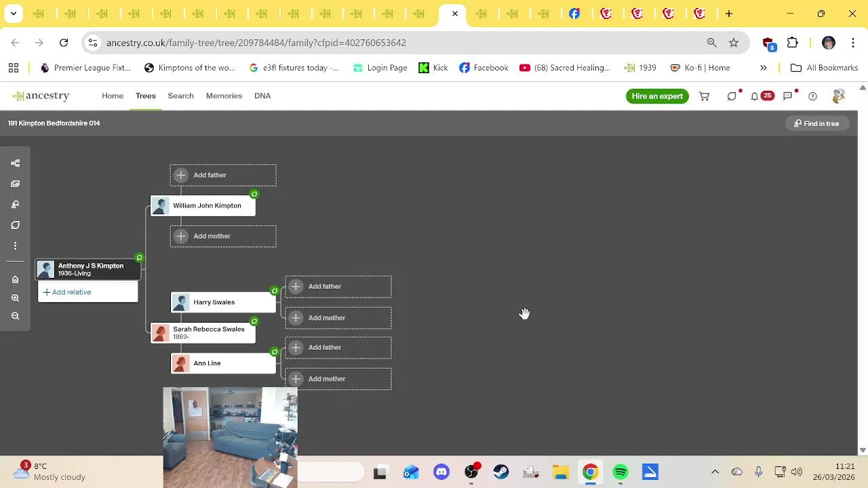Open the Kimptons of the wo... bookmark
Viewport: 868px width, 488px height.
coord(190,68)
